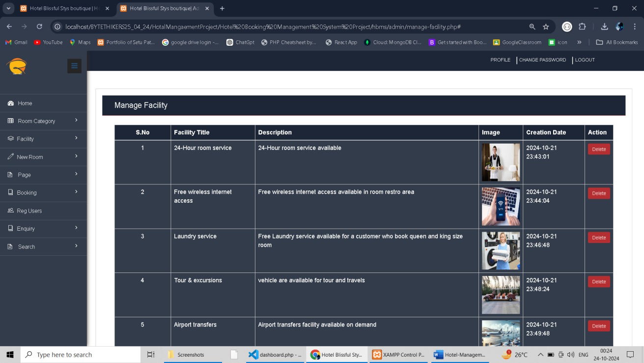Click the browser address bar URL

tap(263, 27)
